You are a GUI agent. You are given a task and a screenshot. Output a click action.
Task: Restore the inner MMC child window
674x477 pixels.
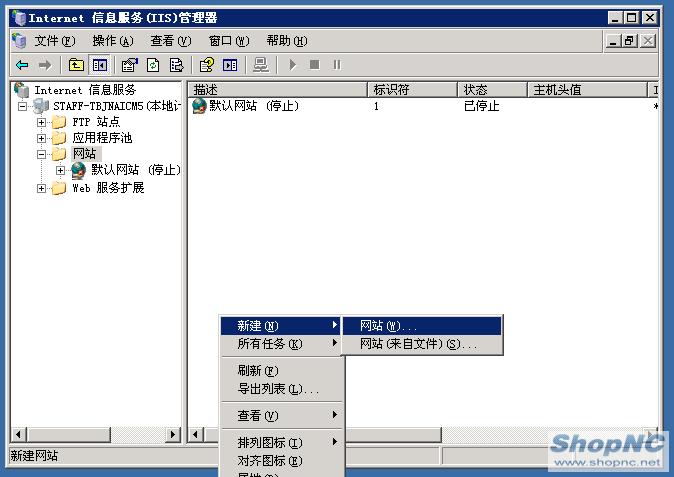(x=629, y=41)
